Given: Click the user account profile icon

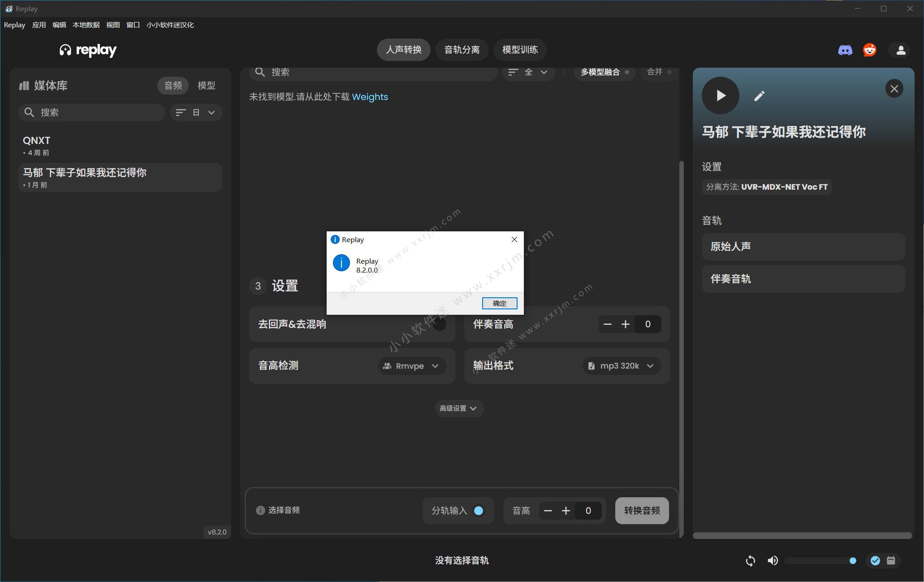Looking at the screenshot, I should [901, 50].
